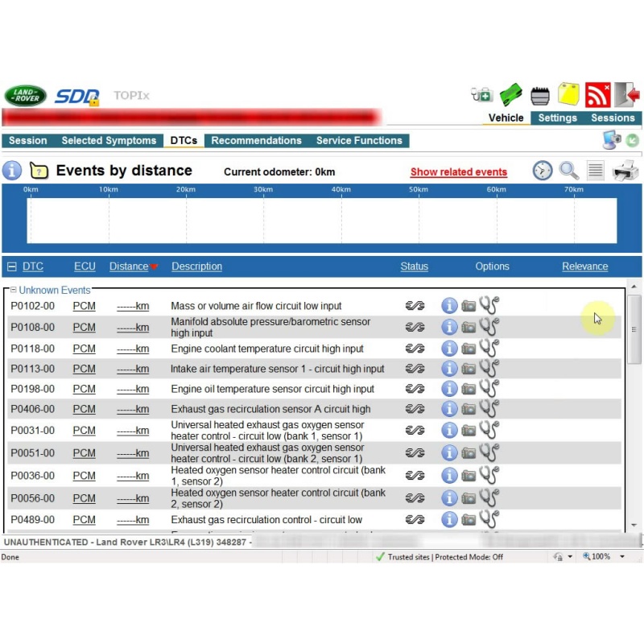This screenshot has width=644, height=644.
Task: Click 'Exhaust gas recirculation control - circuit low'
Action: click(x=266, y=519)
